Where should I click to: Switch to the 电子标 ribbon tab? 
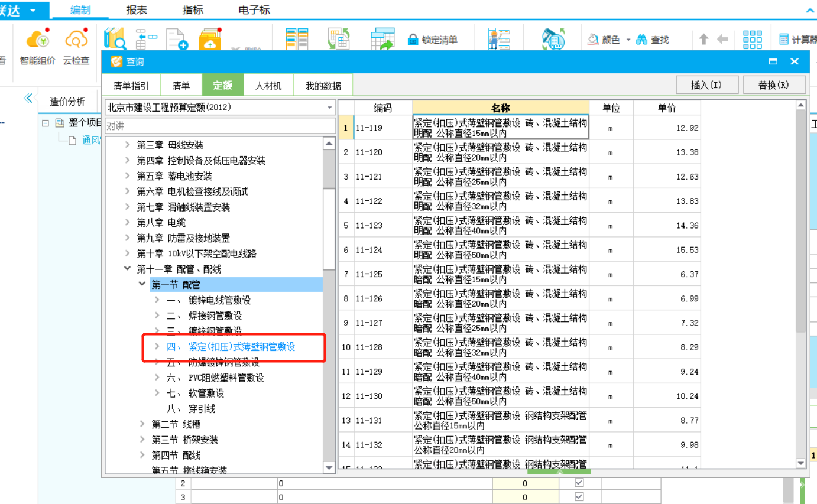point(254,11)
